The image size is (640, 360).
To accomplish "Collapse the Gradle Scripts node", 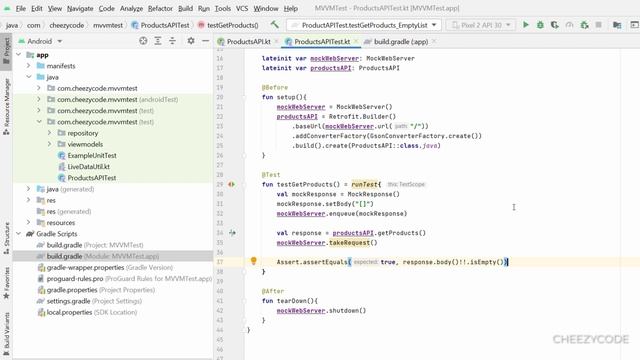I will 18,234.
